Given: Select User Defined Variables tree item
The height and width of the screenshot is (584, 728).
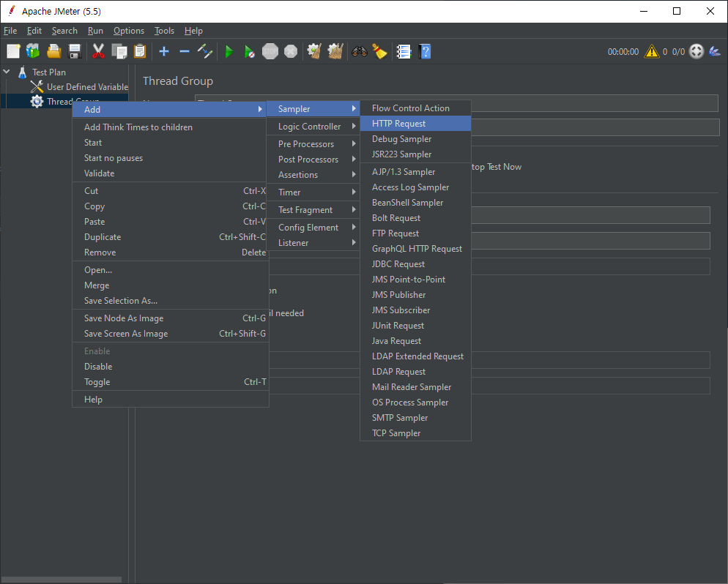Looking at the screenshot, I should (87, 87).
